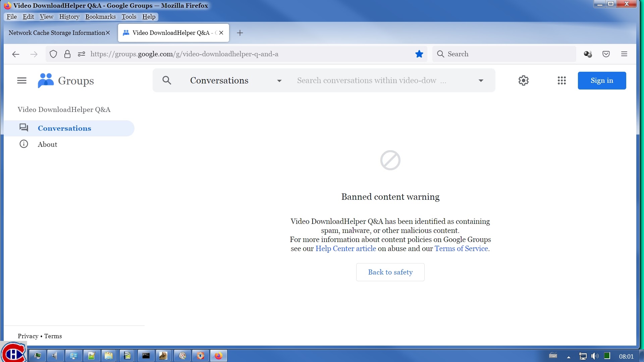Click the Groups settings gear icon
Screen dimensions: 644x362
click(523, 80)
